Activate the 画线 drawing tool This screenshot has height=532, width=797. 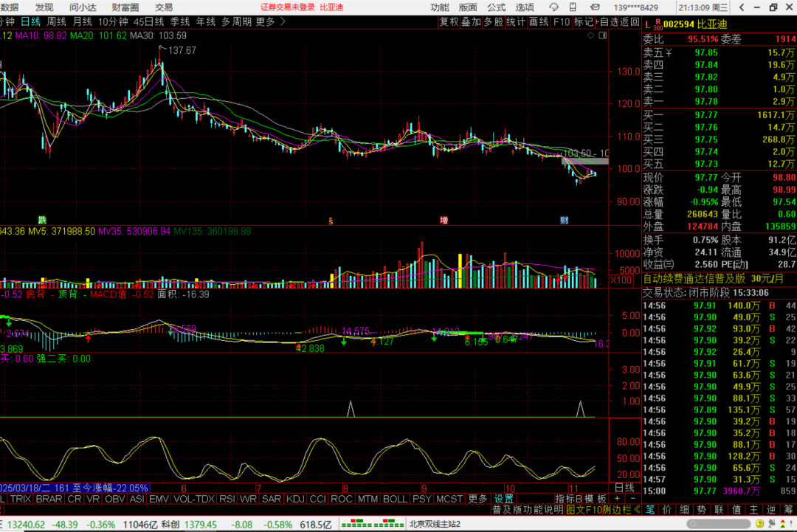point(539,22)
